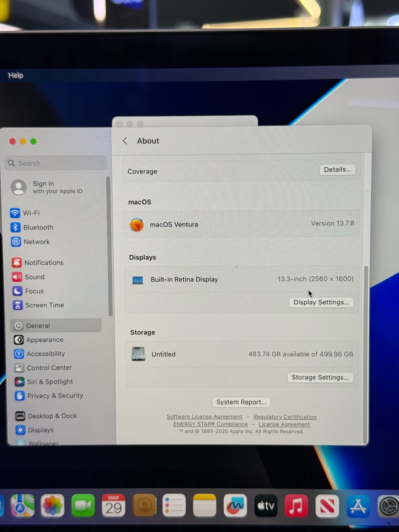Click version text 13.7.8

tap(332, 224)
